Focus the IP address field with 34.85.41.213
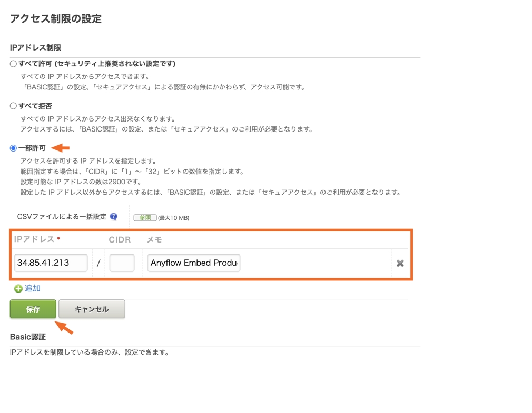The image size is (532, 413). coord(51,263)
